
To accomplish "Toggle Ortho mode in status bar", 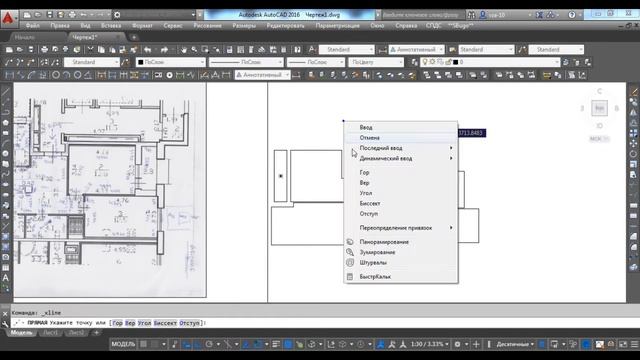I will tap(198, 344).
